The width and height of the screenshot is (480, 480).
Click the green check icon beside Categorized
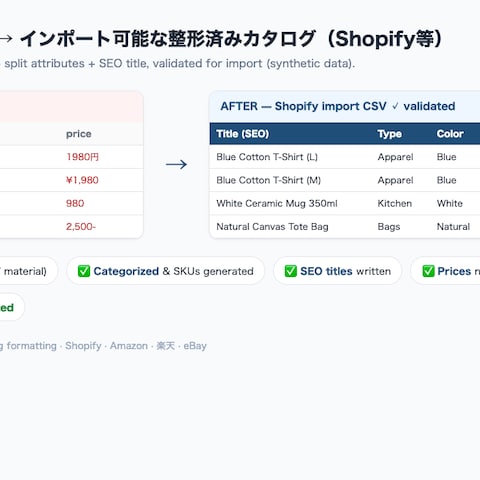[84, 271]
